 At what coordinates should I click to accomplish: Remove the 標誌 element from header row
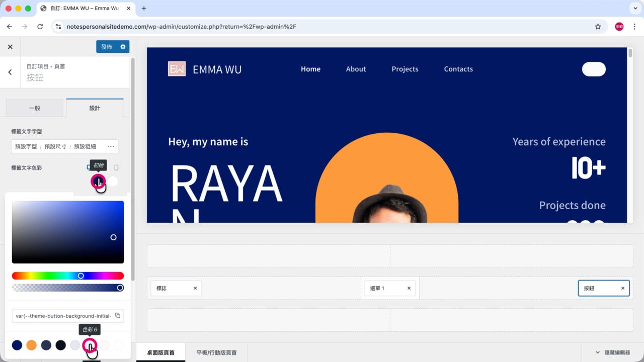click(195, 288)
